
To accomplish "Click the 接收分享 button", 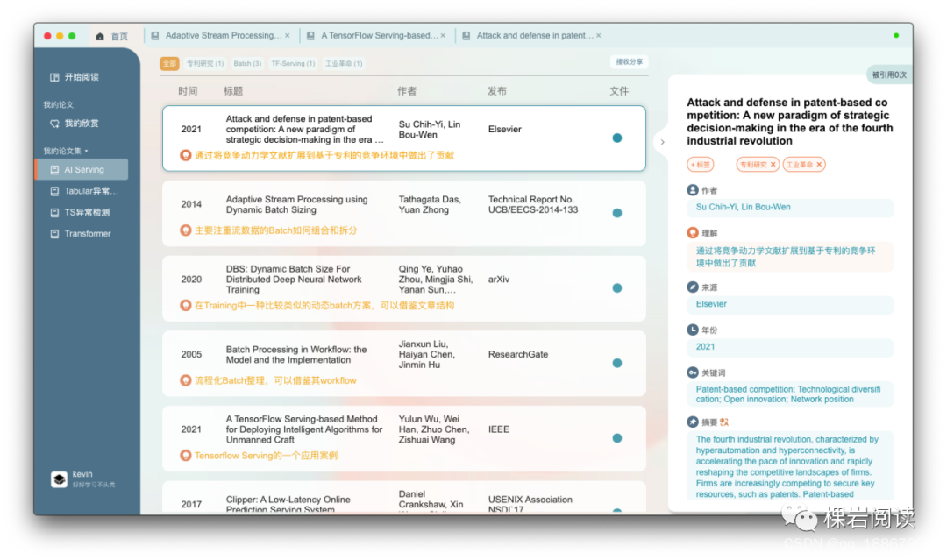I will [629, 61].
